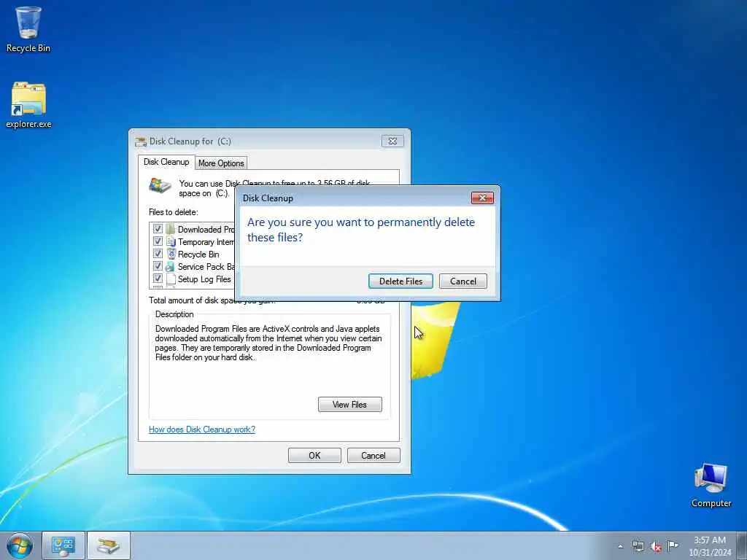The width and height of the screenshot is (747, 560).
Task: Uncheck the Setup Log Files checkbox
Action: tap(158, 279)
